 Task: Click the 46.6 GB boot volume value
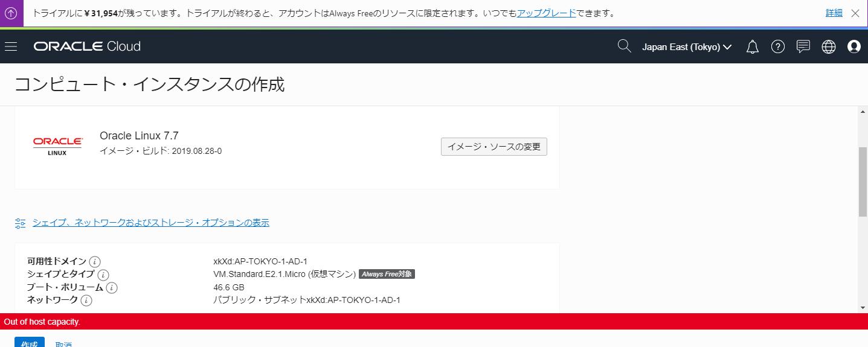pos(229,287)
